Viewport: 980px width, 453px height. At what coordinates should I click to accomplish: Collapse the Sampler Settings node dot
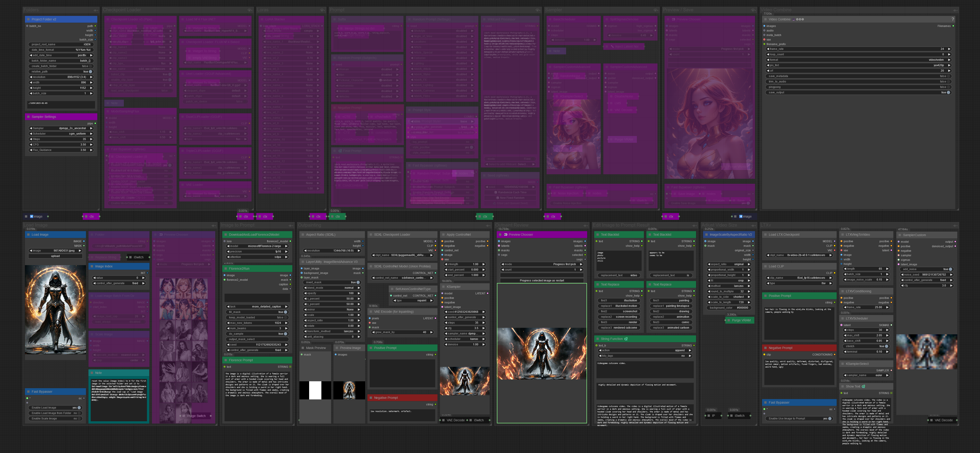[x=28, y=117]
